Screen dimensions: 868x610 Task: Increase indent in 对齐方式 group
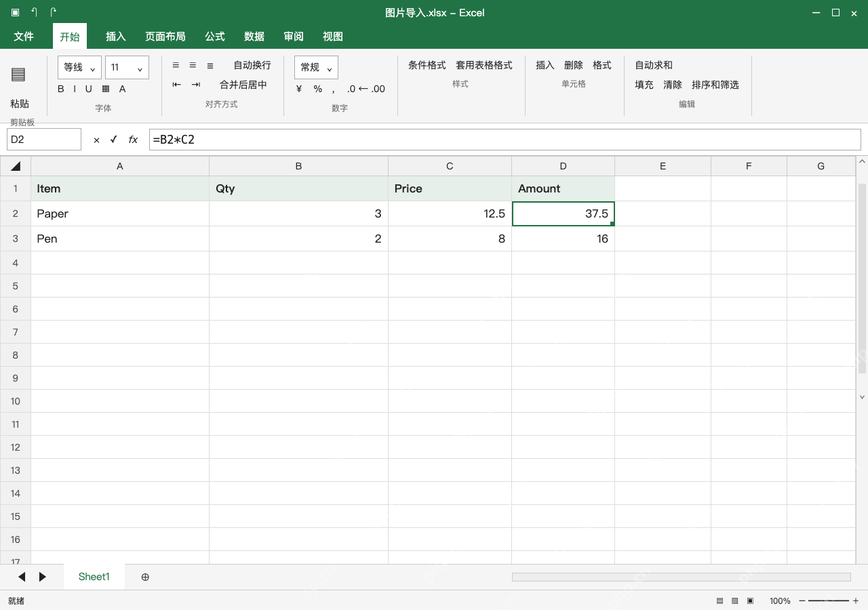click(196, 85)
